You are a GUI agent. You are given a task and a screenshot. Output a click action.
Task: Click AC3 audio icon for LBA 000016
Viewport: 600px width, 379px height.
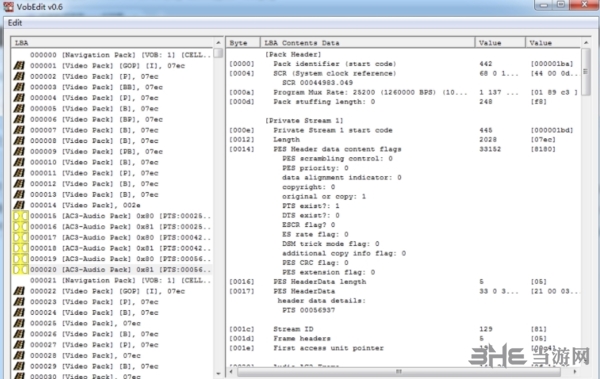20,227
